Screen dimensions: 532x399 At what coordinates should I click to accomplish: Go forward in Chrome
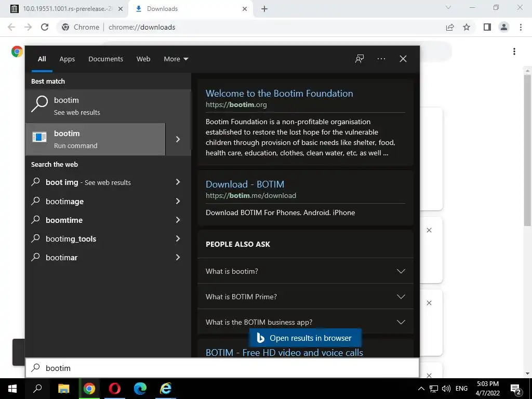point(28,27)
